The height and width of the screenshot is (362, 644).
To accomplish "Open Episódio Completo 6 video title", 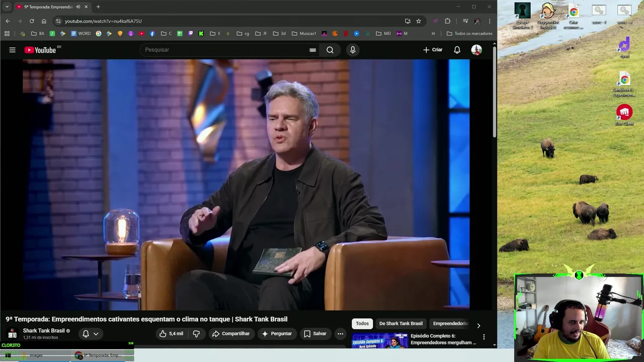I will [443, 339].
